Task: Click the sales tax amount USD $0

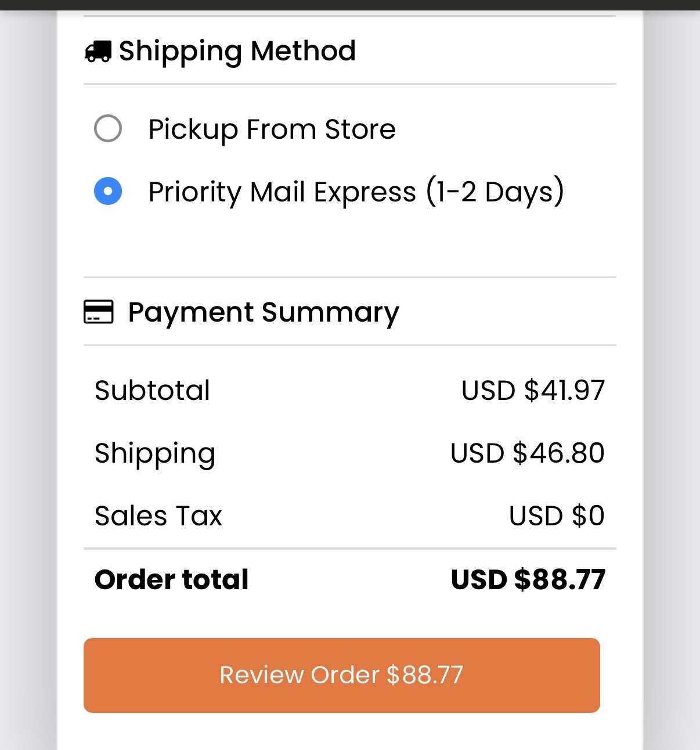Action: pos(556,515)
